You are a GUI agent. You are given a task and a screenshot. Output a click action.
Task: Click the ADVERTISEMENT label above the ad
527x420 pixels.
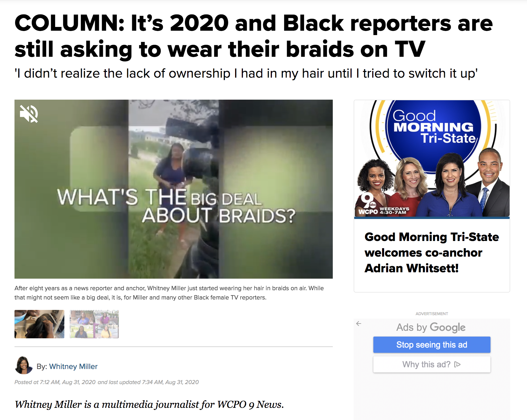pos(432,314)
